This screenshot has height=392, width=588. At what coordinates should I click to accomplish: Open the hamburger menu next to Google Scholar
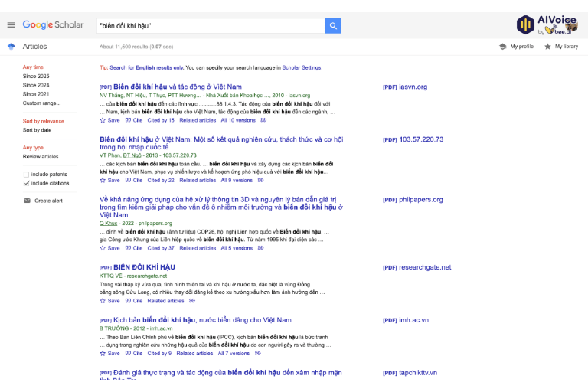11,24
